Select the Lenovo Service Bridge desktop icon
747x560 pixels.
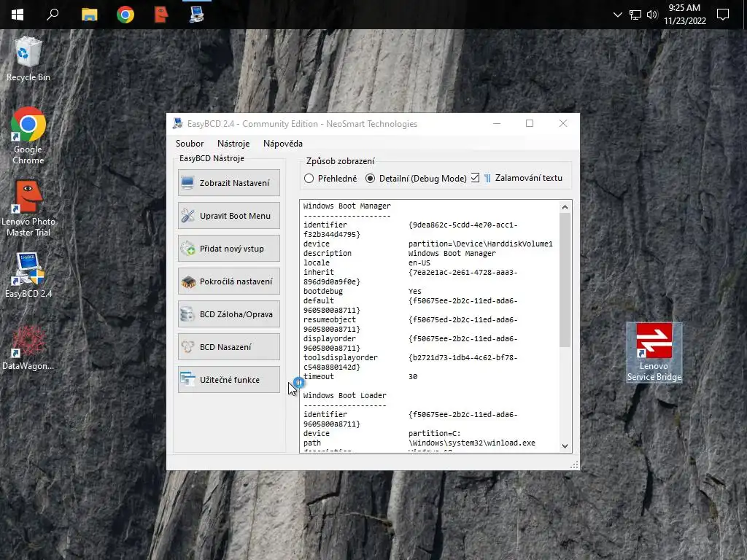pyautogui.click(x=654, y=352)
